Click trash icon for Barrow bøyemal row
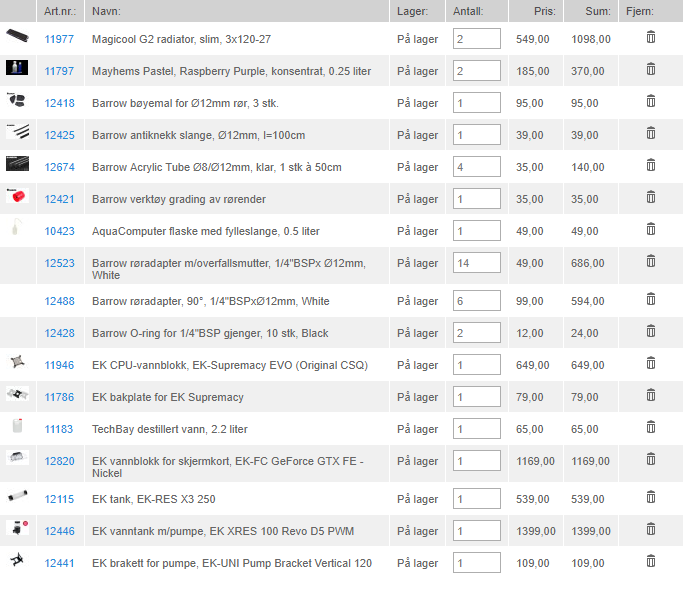The width and height of the screenshot is (695, 592). click(x=650, y=101)
